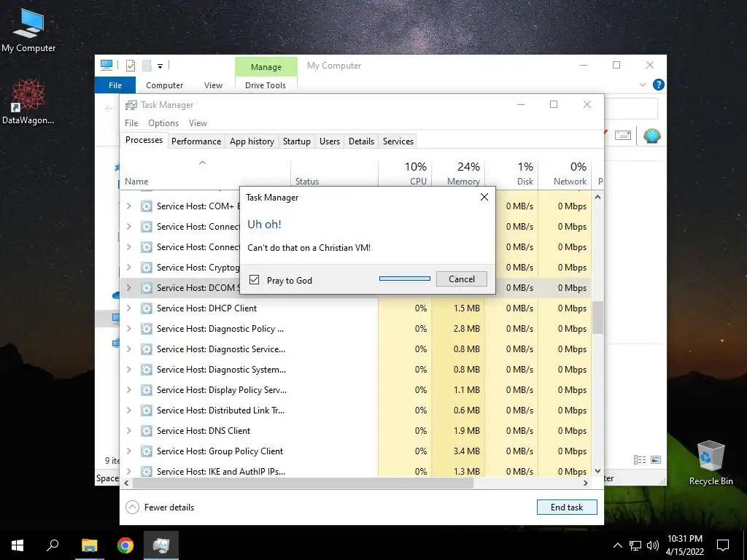Click the dialog progress bar
Screen dimensions: 747x560
(x=404, y=279)
